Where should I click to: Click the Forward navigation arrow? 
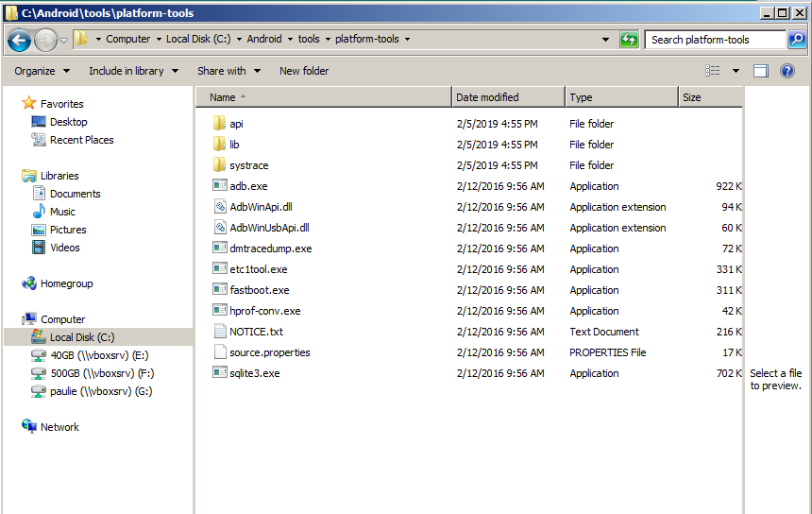tap(45, 40)
